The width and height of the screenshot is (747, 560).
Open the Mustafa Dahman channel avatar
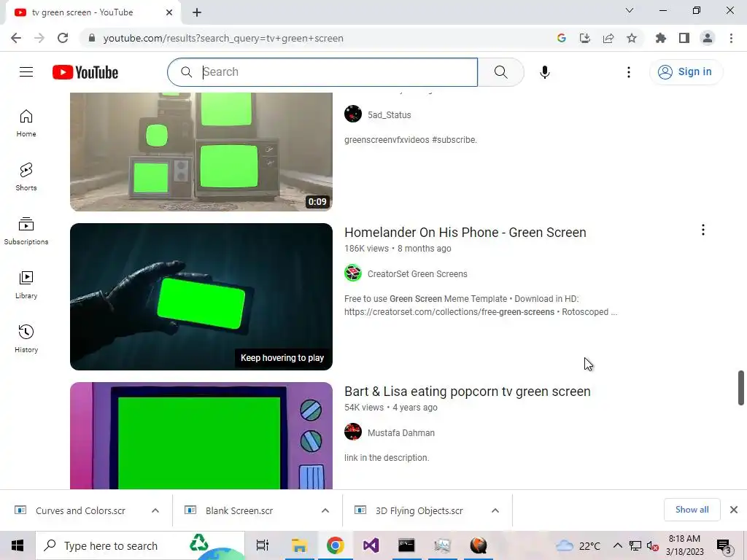point(353,432)
